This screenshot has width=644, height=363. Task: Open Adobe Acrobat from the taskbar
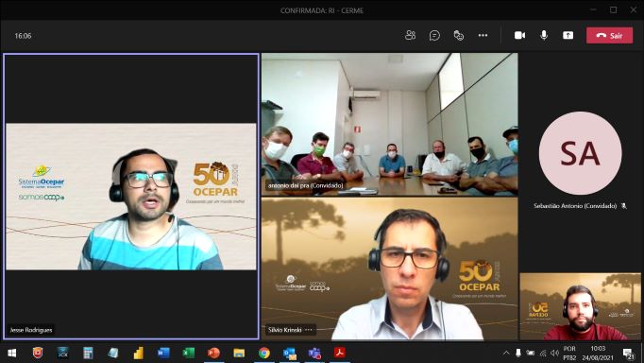click(340, 353)
